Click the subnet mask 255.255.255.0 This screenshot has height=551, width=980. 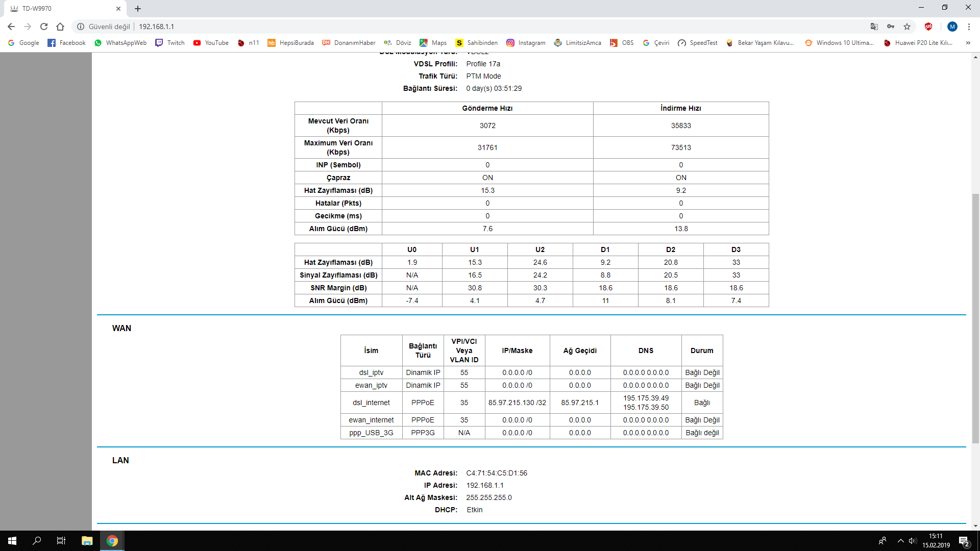(x=488, y=497)
